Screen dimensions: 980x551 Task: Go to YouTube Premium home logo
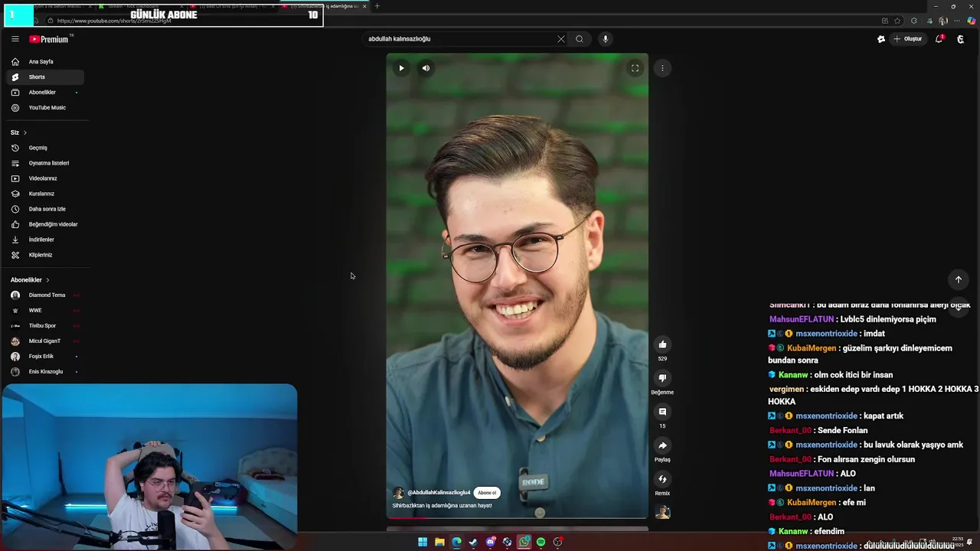49,39
